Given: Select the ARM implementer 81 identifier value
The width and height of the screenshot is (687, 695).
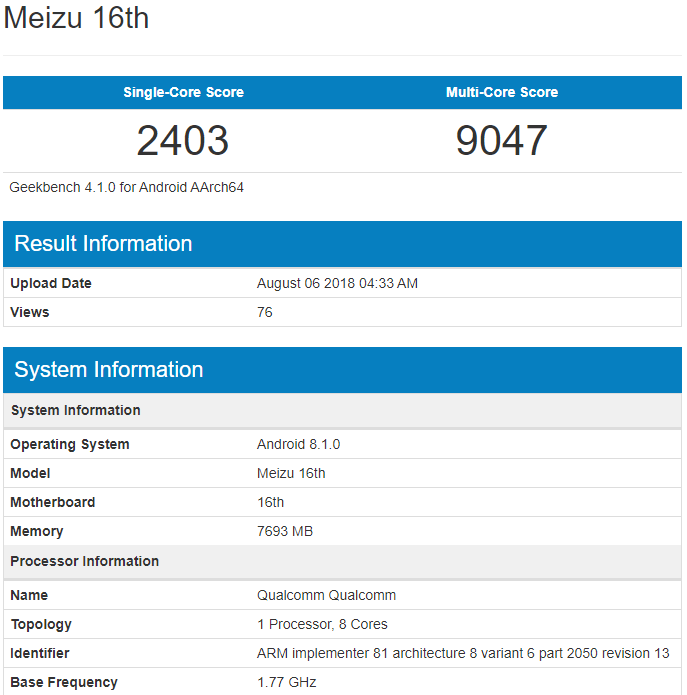Looking at the screenshot, I should point(463,653).
